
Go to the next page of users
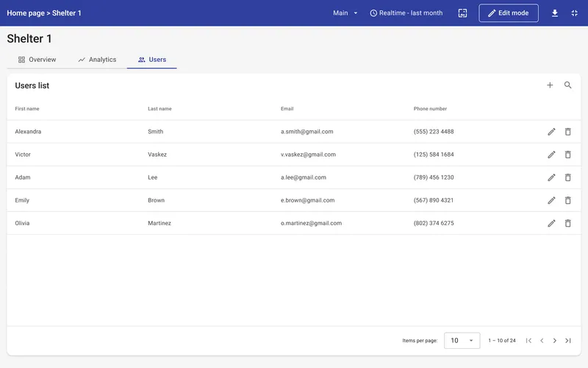click(555, 341)
